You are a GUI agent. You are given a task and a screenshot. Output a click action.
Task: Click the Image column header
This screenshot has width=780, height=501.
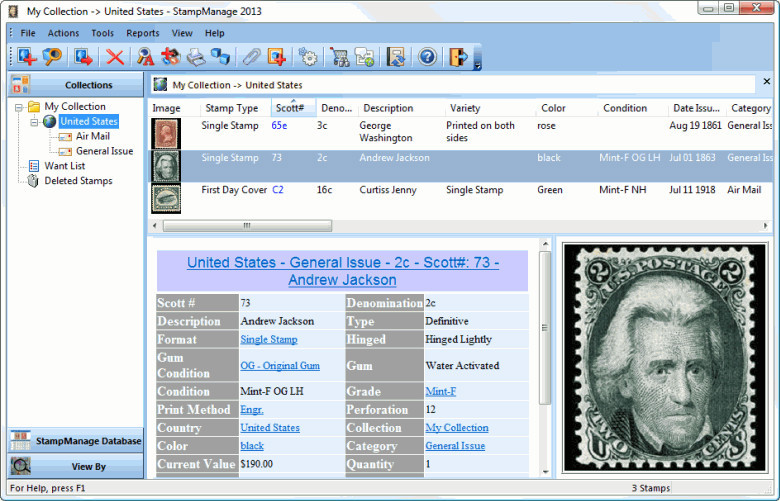tap(174, 108)
